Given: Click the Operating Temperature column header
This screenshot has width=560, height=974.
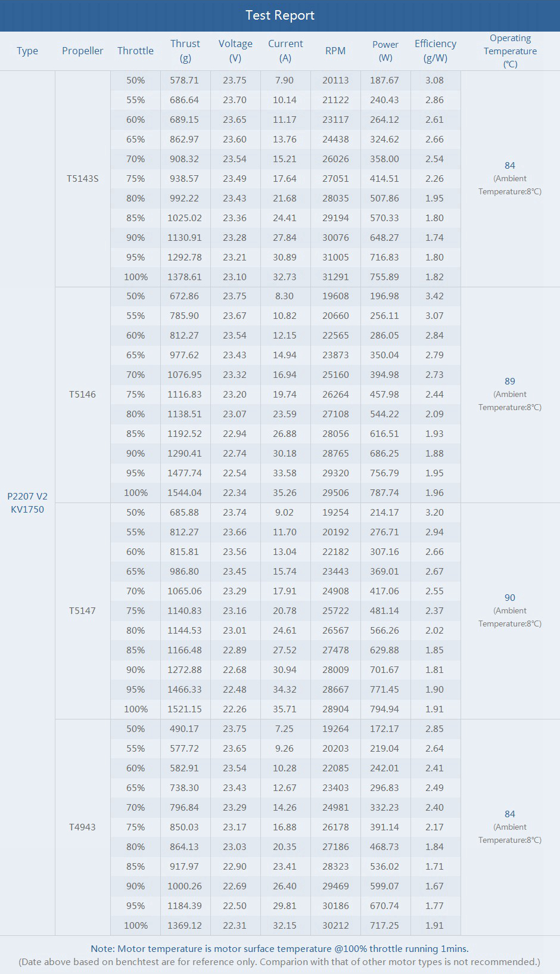Looking at the screenshot, I should click(510, 51).
